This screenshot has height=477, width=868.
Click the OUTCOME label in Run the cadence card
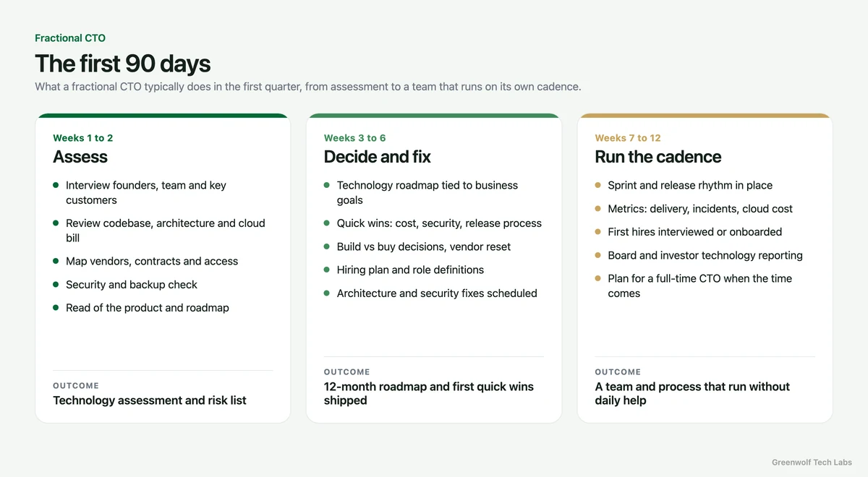[618, 371]
